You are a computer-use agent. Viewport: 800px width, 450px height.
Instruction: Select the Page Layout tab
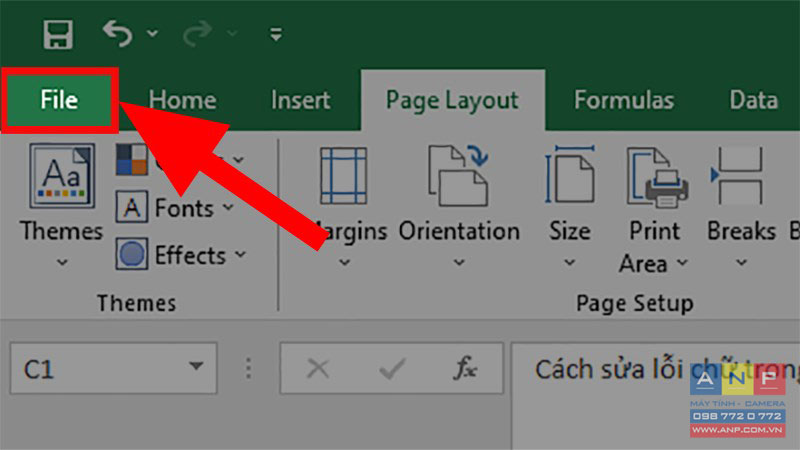pos(453,101)
